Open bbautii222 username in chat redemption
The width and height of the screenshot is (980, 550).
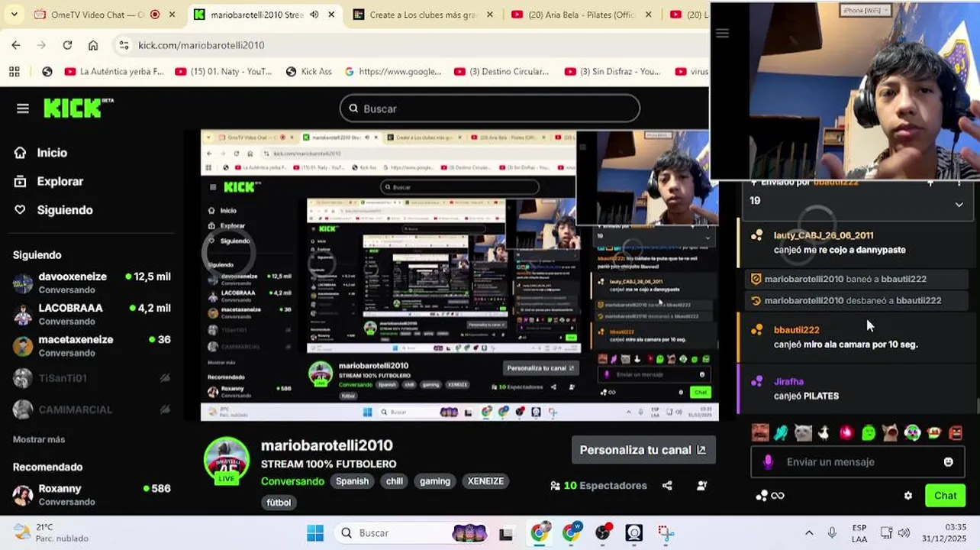point(797,330)
